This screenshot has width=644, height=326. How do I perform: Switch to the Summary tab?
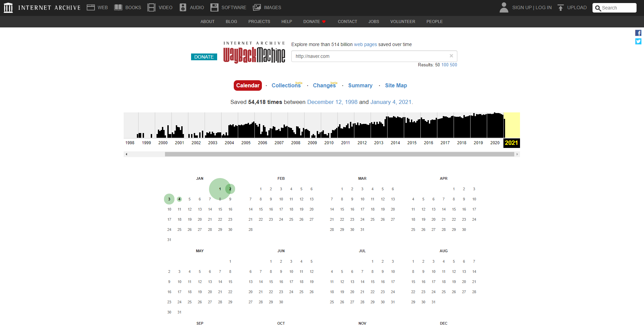coord(360,85)
